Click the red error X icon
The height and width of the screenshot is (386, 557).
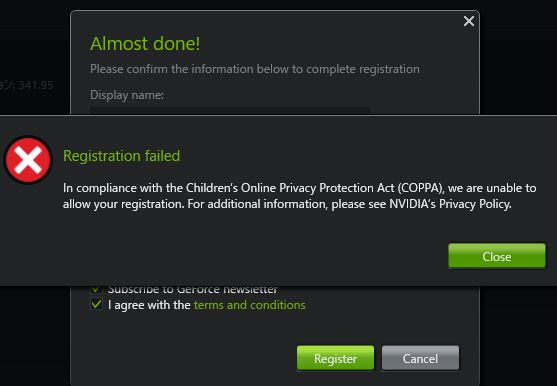click(x=28, y=160)
